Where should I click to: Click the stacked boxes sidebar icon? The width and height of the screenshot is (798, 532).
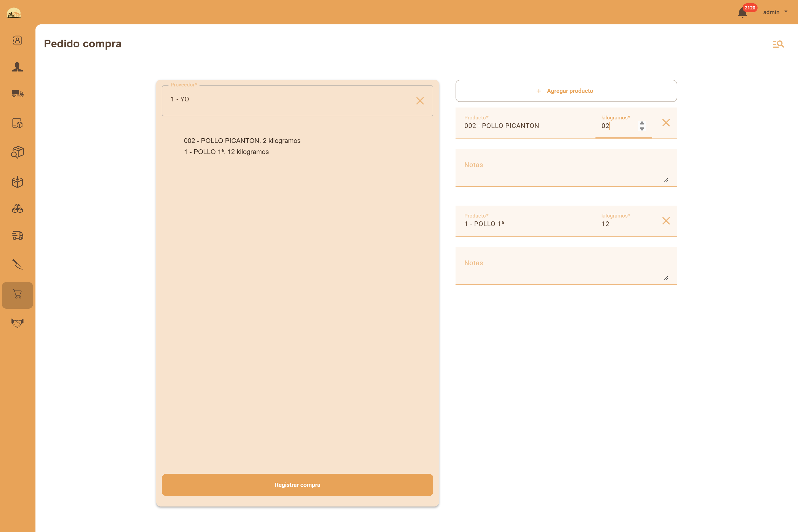[x=17, y=209]
